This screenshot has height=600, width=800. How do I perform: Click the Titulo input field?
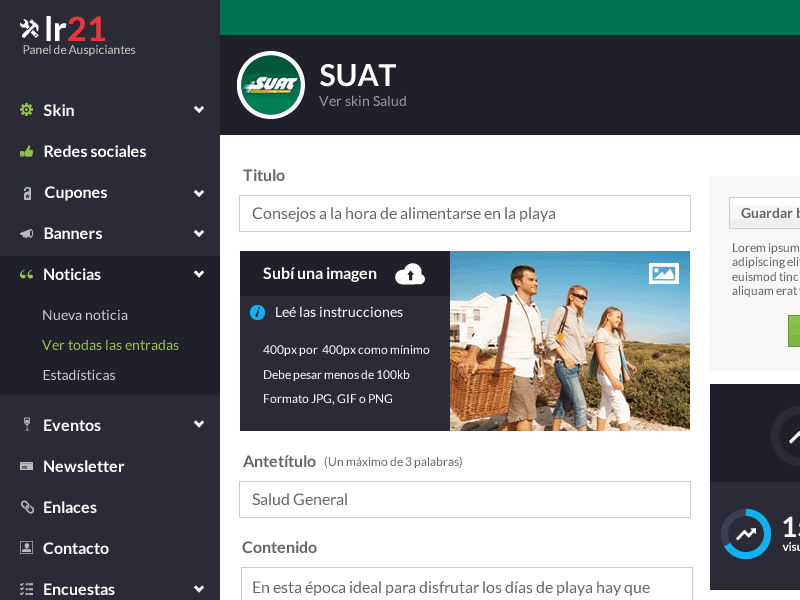[x=465, y=213]
